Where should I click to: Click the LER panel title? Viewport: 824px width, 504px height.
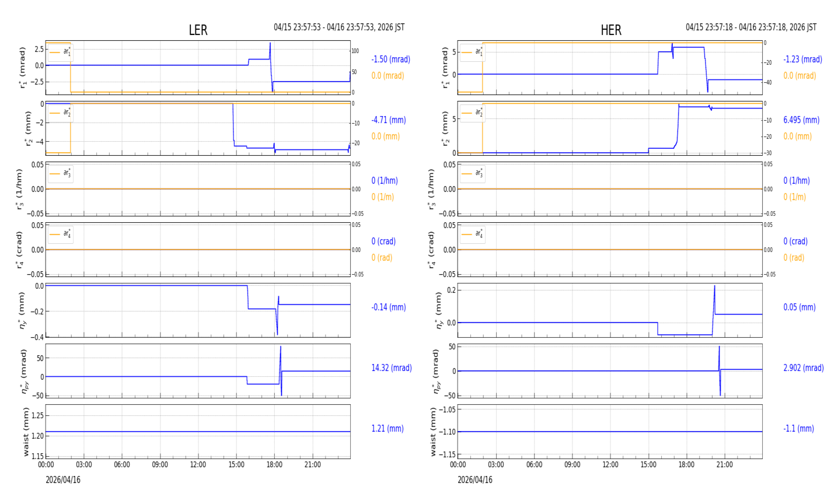coord(198,30)
